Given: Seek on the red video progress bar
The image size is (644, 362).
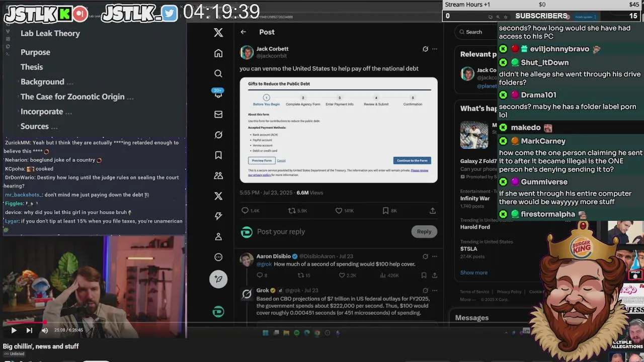Looking at the screenshot, I should point(94,322).
